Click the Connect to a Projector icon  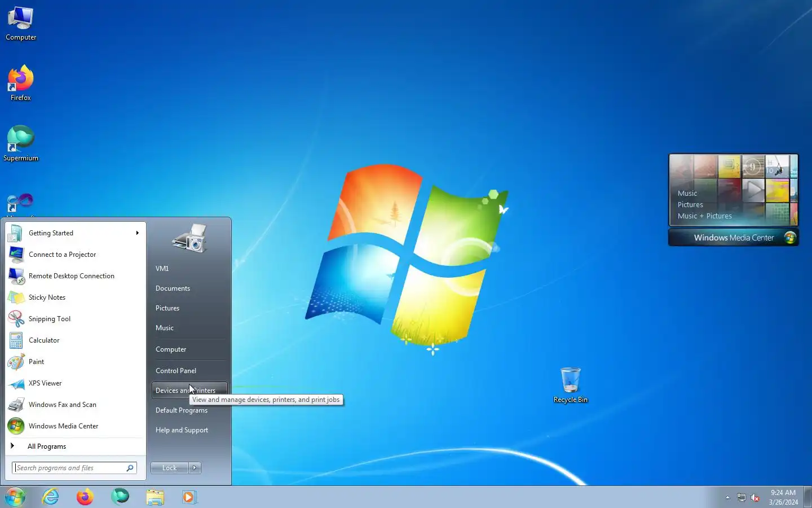[x=16, y=255]
